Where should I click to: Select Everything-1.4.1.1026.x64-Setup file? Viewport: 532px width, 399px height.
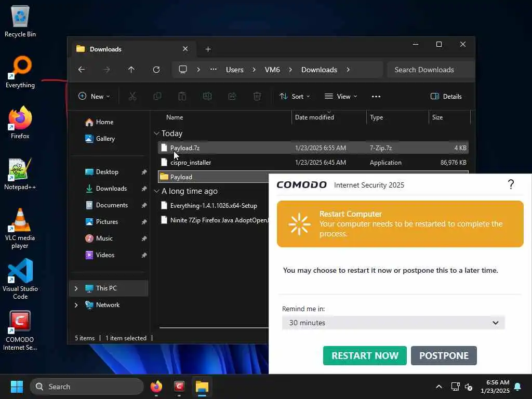214,206
